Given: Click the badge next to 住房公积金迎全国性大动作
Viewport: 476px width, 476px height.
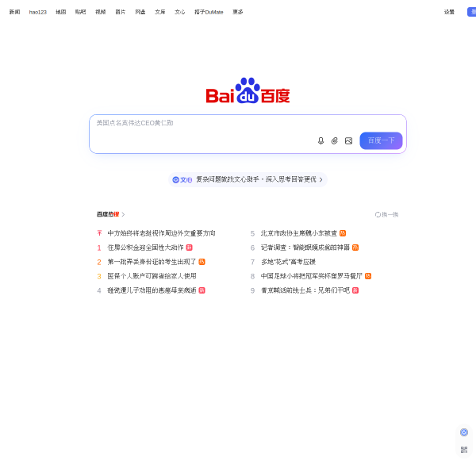Looking at the screenshot, I should point(189,248).
